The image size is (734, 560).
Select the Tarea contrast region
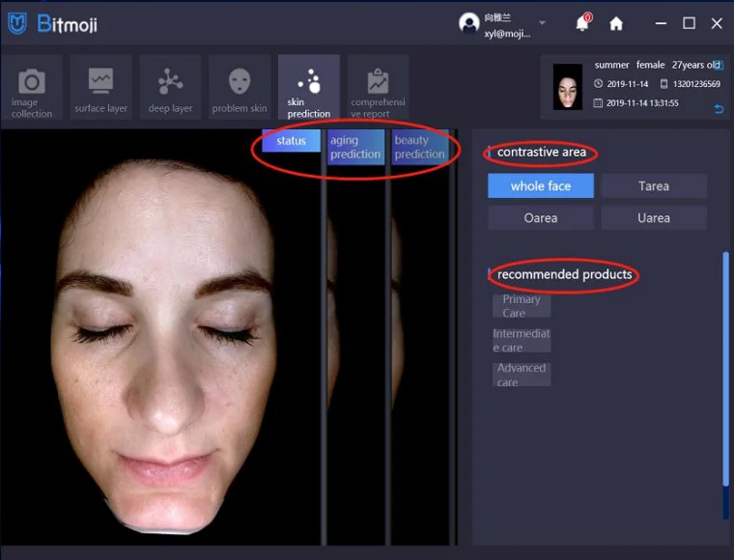[654, 186]
